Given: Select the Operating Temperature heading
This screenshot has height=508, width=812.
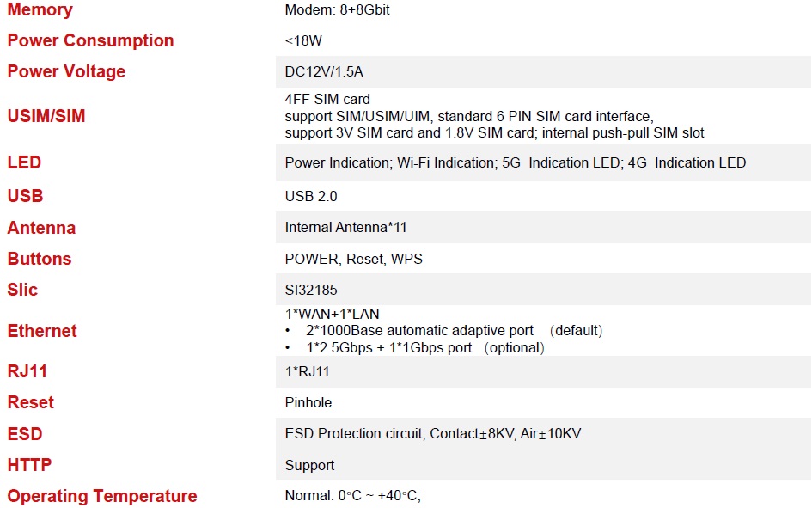Looking at the screenshot, I should click(x=102, y=496).
